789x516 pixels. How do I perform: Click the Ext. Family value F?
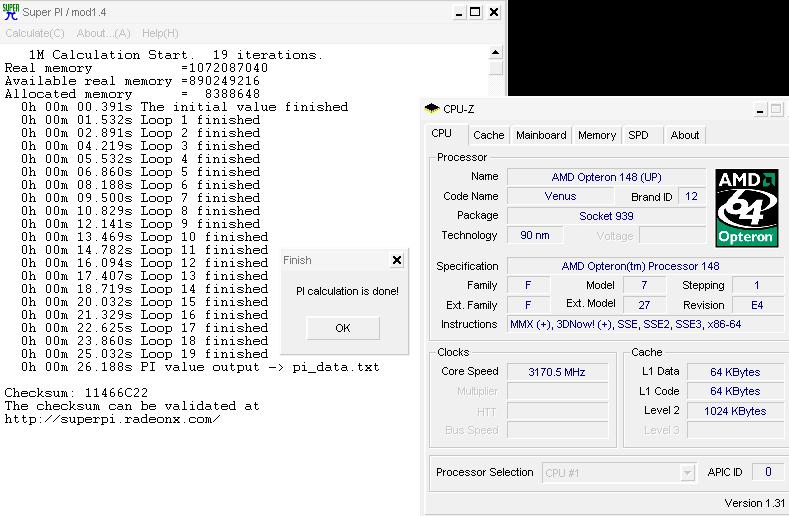click(528, 305)
